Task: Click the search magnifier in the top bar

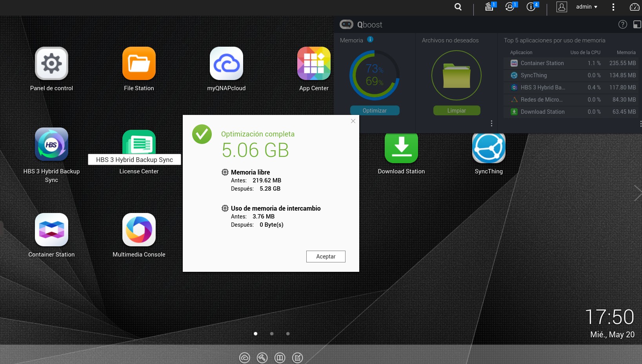Action: click(x=458, y=7)
